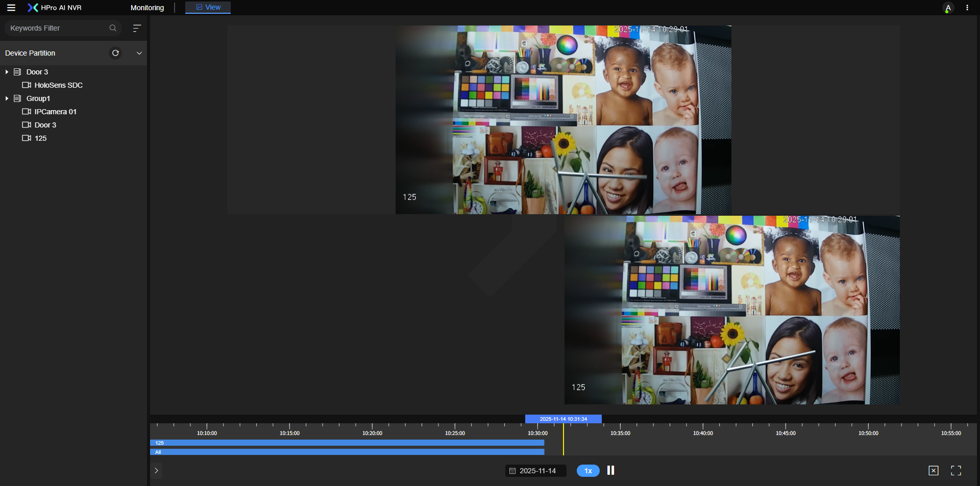Refresh the Device Partition list
The image size is (980, 486).
click(115, 53)
